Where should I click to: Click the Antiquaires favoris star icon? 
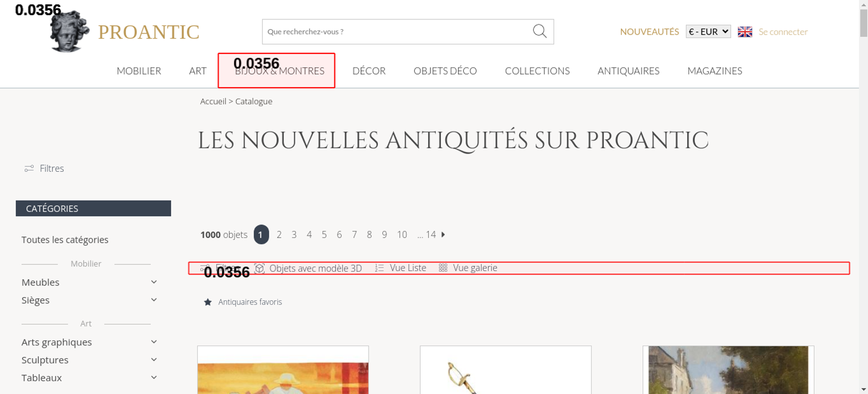[x=208, y=302]
